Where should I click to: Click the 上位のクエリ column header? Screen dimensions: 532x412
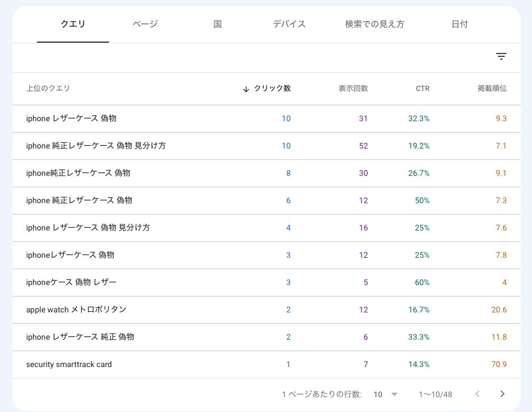point(48,88)
